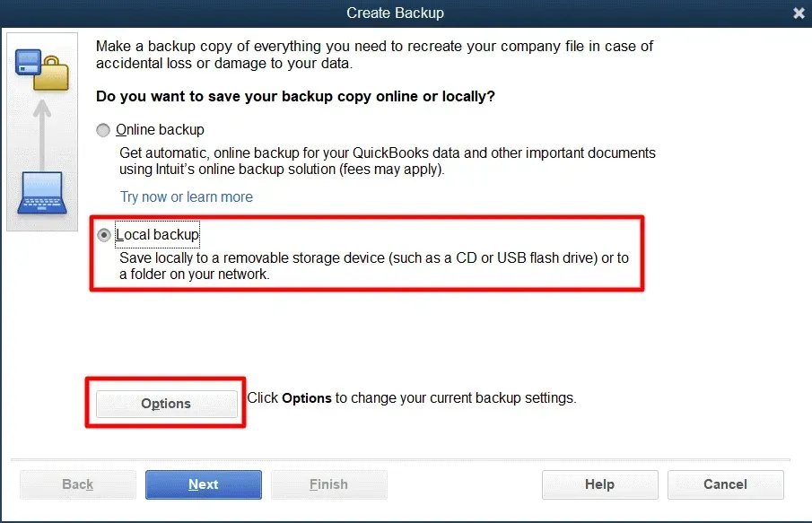This screenshot has height=523, width=812.
Task: Click the disk and padlock backup icon
Action: pos(42,69)
